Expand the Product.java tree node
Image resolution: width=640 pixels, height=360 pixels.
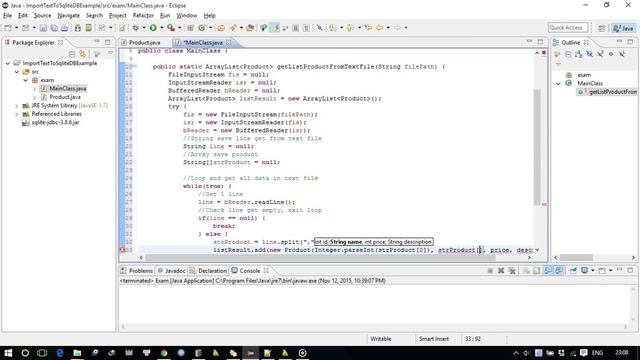click(34, 97)
